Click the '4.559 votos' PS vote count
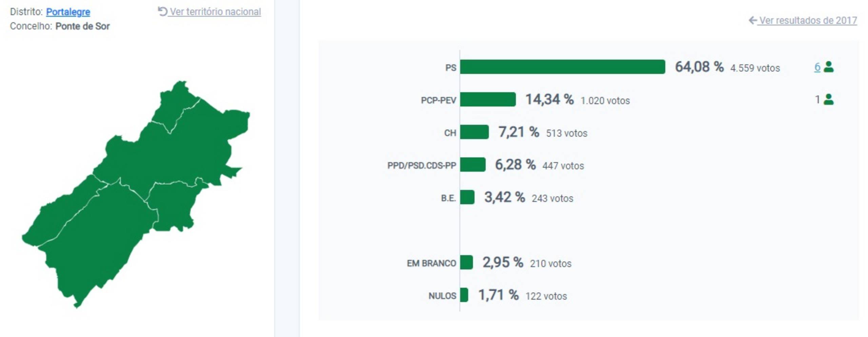Image resolution: width=868 pixels, height=337 pixels. (x=755, y=68)
